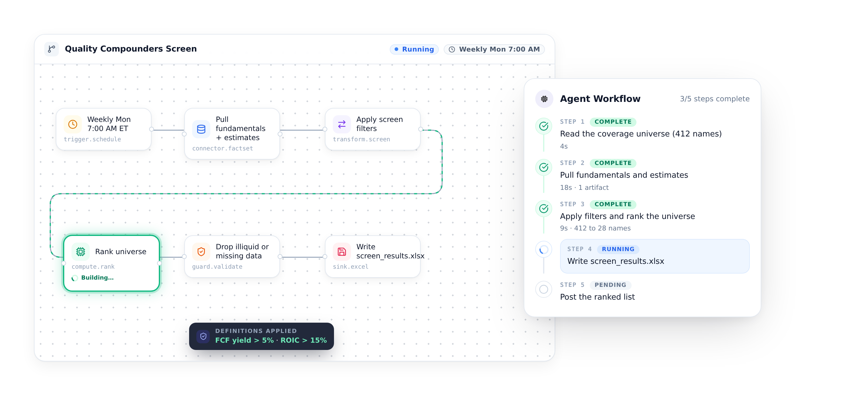Image resolution: width=868 pixels, height=410 pixels.
Task: Click the red save icon on Write screen_results.xlsx
Action: coord(342,251)
